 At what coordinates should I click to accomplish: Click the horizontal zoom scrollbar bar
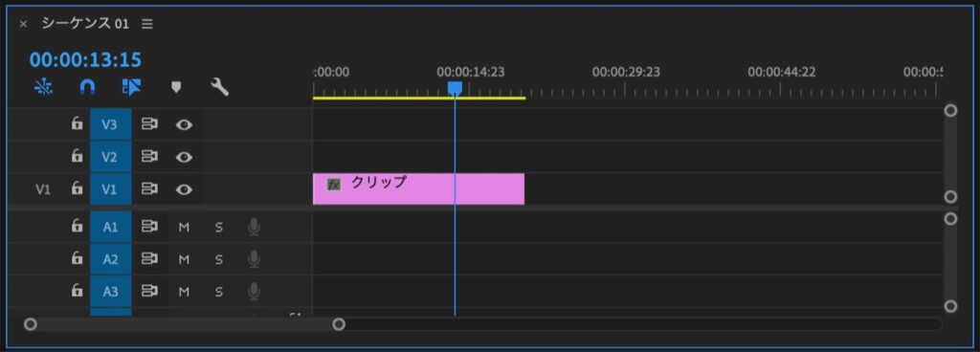185,324
